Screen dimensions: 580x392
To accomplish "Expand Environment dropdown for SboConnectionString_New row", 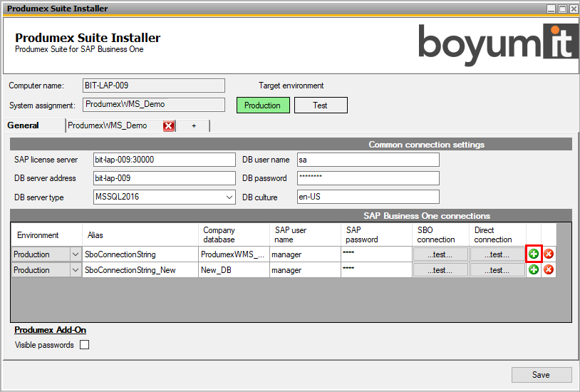I will [76, 270].
